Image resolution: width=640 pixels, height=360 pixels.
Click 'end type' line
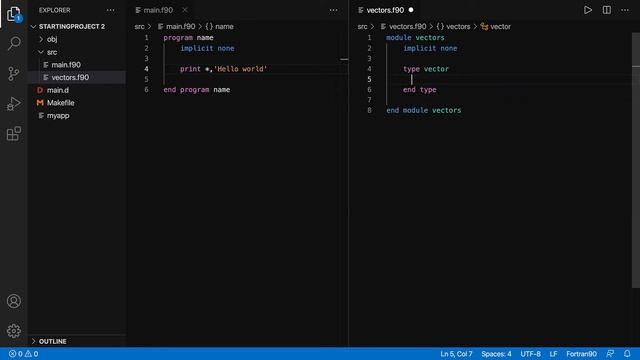tap(420, 90)
